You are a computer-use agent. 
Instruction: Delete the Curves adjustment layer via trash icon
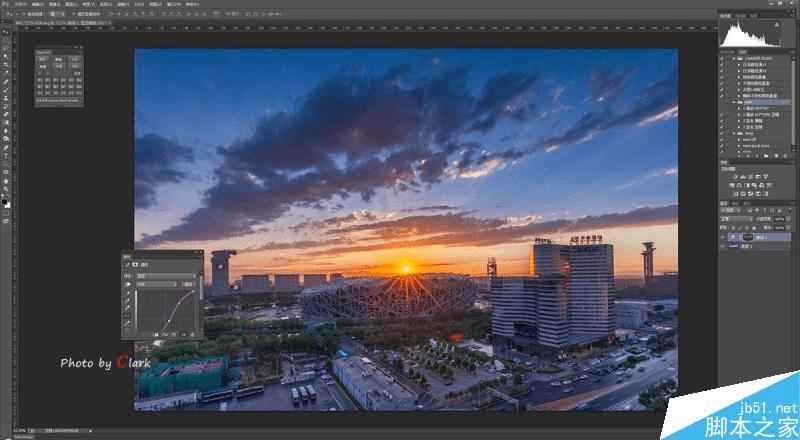coord(193,335)
